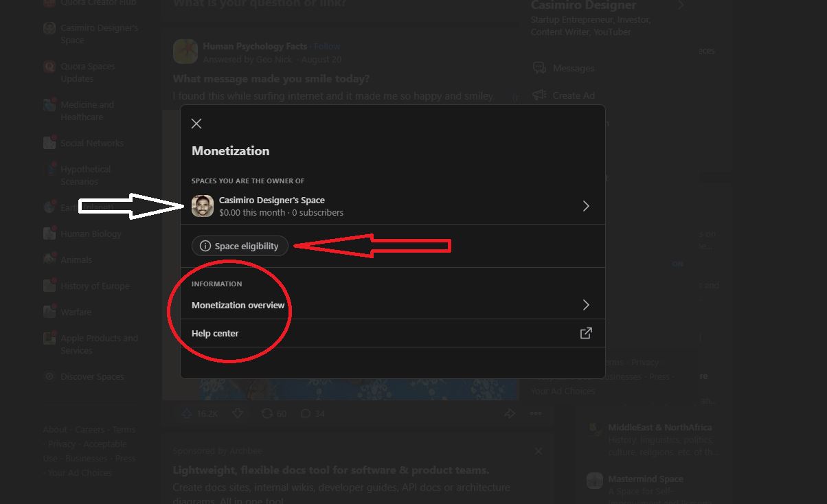
Task: Open Your Ad Choices in left sidebar footer
Action: pos(80,472)
